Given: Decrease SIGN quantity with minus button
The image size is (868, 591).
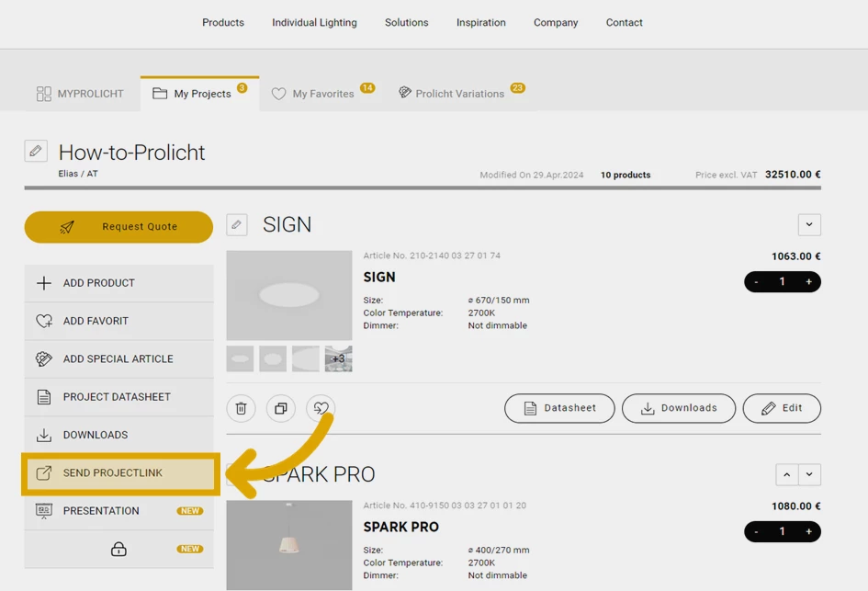Looking at the screenshot, I should 756,282.
